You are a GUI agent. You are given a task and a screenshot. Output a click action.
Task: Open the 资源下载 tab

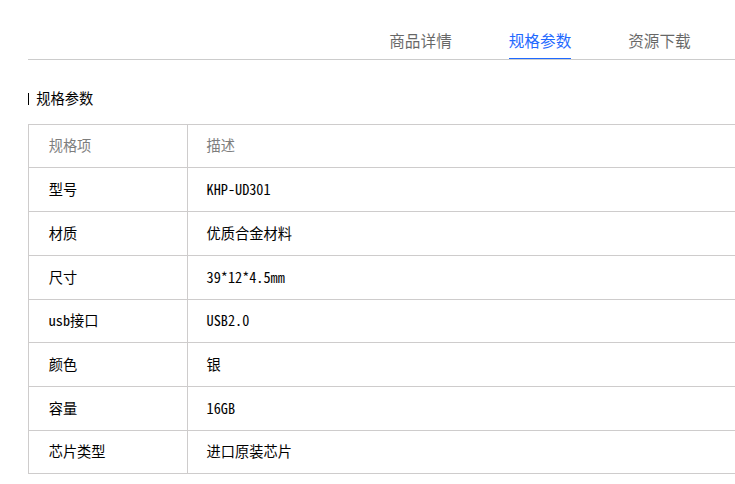659,41
